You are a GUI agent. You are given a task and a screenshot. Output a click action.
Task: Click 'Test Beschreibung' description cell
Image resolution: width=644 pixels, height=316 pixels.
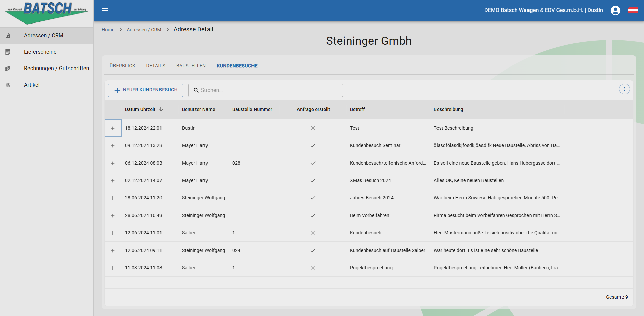tap(454, 128)
